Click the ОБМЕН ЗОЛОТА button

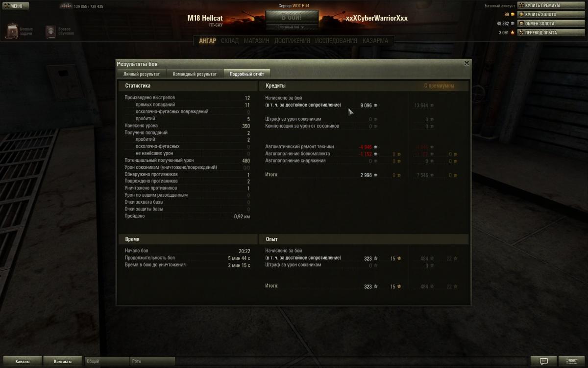click(x=551, y=24)
